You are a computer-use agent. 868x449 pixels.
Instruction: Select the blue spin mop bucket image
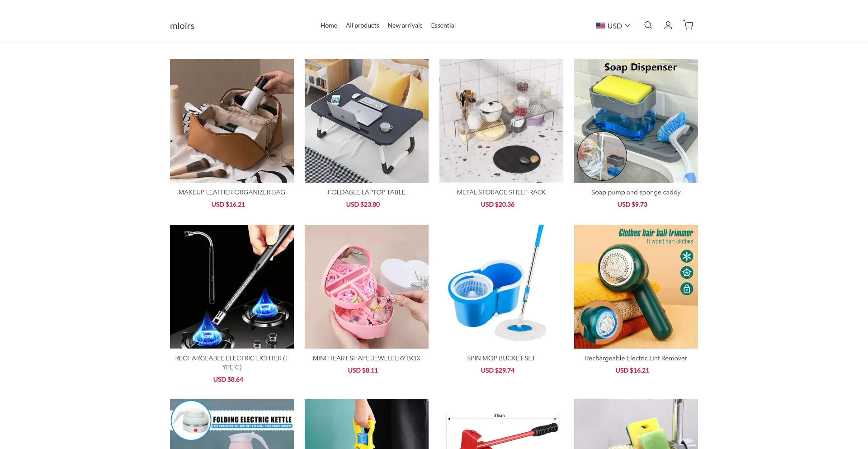point(501,287)
